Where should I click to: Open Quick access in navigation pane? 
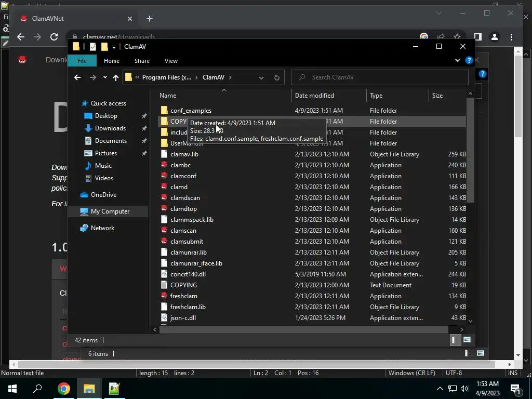pos(108,103)
